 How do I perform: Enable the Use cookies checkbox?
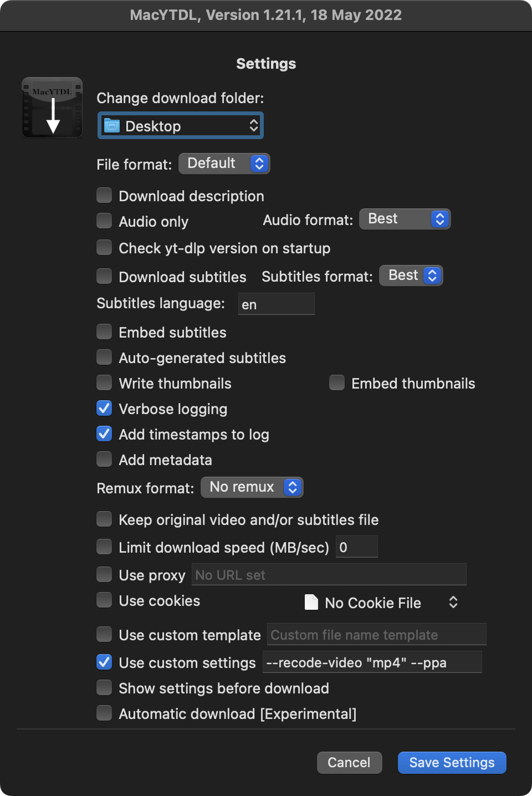(104, 600)
